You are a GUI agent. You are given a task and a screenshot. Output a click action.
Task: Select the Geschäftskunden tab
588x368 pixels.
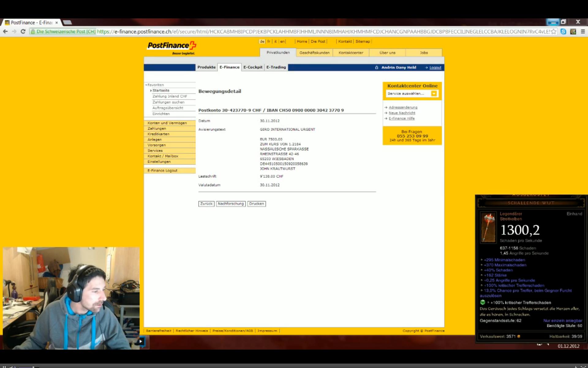tap(315, 53)
